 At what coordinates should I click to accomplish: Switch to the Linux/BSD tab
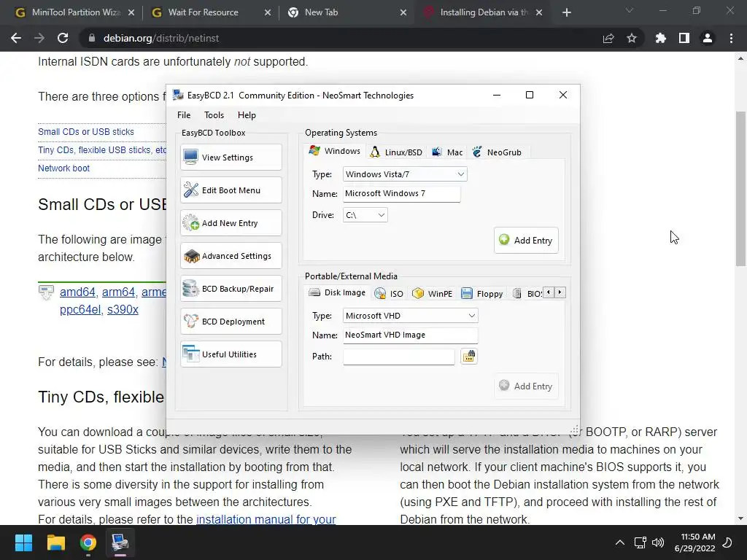396,152
